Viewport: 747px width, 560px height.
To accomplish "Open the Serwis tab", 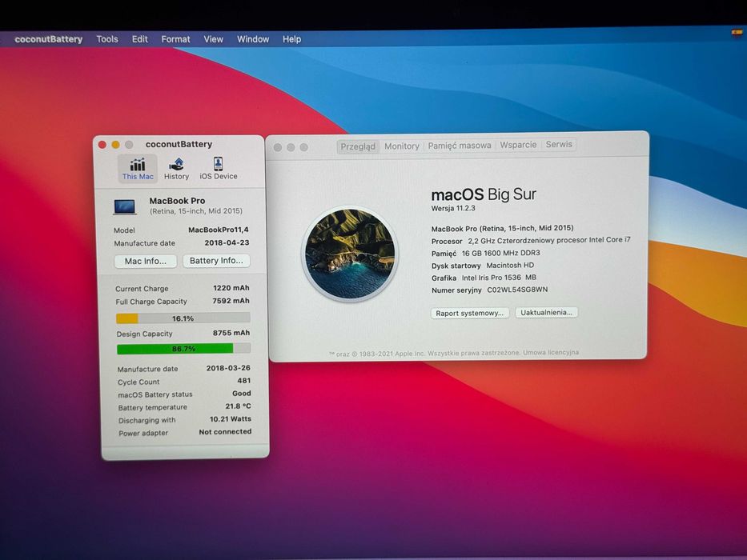I will (559, 144).
